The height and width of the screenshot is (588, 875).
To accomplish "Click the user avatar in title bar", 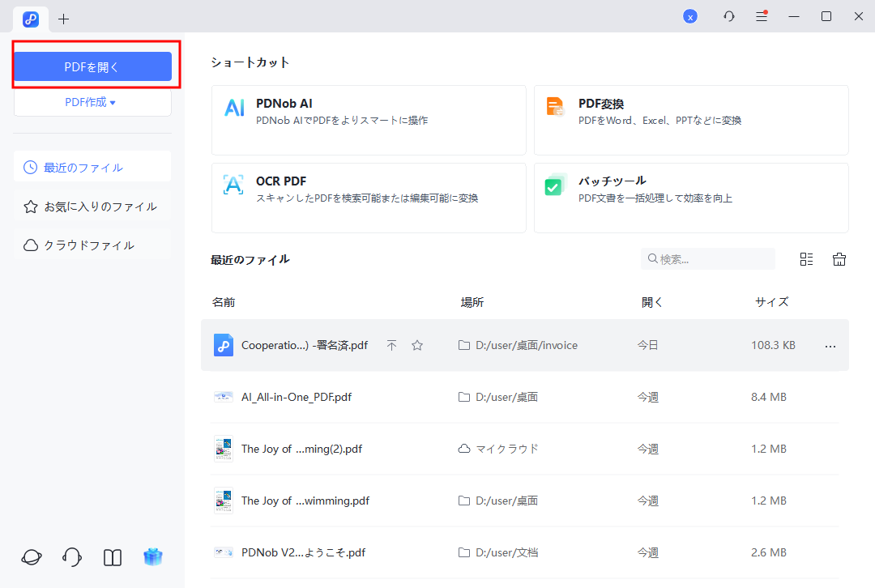I will (x=690, y=15).
